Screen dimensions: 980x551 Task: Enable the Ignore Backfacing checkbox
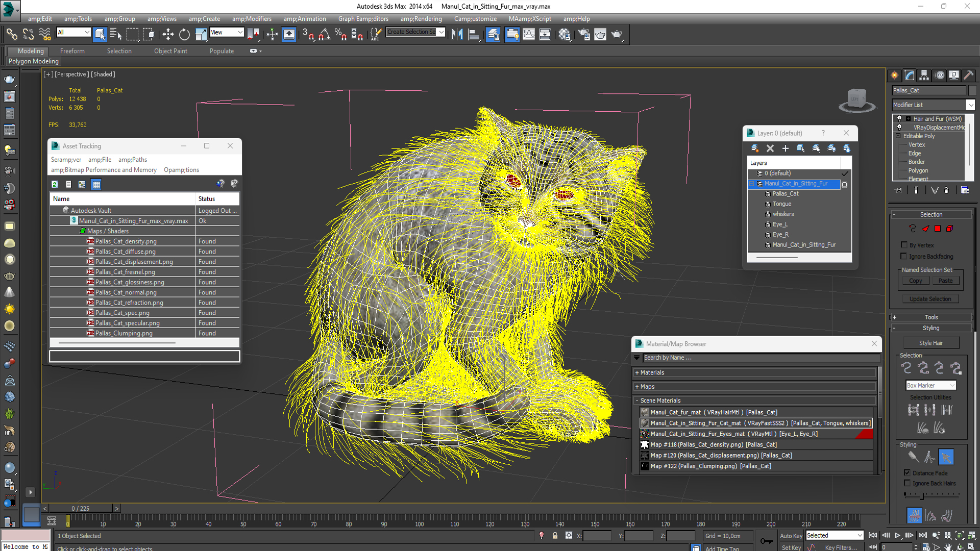point(904,256)
